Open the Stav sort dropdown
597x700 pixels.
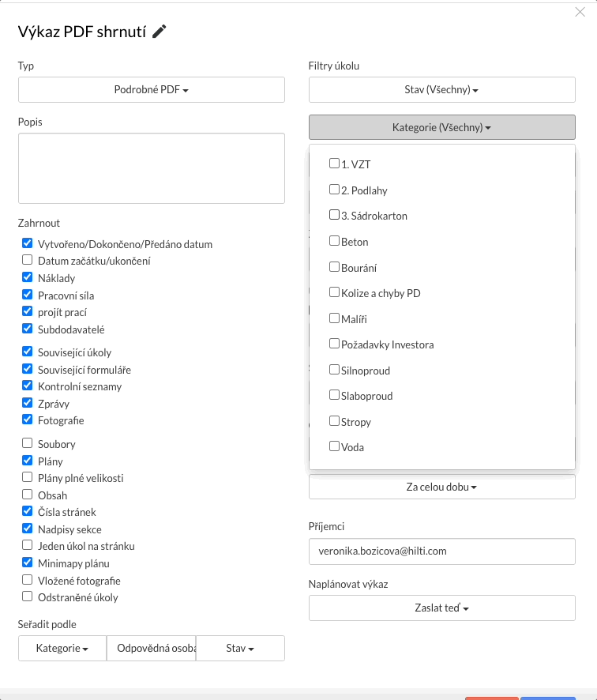240,648
